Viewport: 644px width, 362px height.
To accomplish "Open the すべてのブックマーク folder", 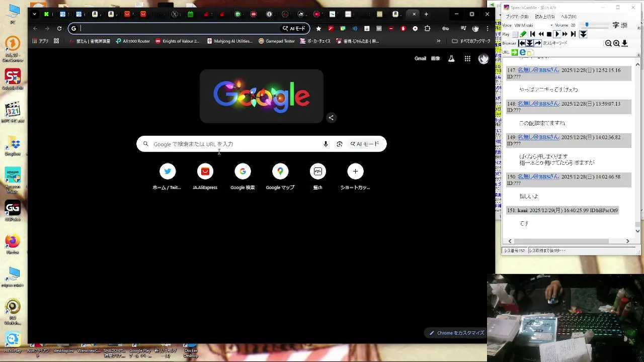I will click(471, 41).
